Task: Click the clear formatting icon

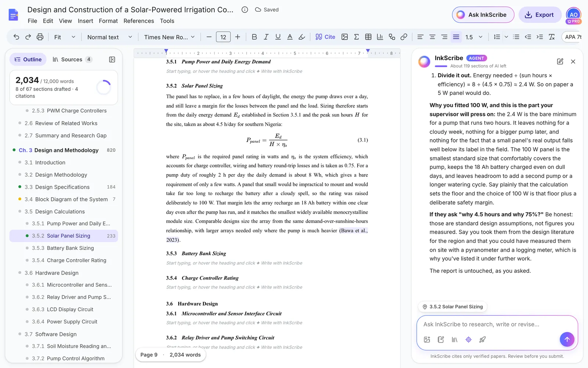Action: (x=552, y=37)
